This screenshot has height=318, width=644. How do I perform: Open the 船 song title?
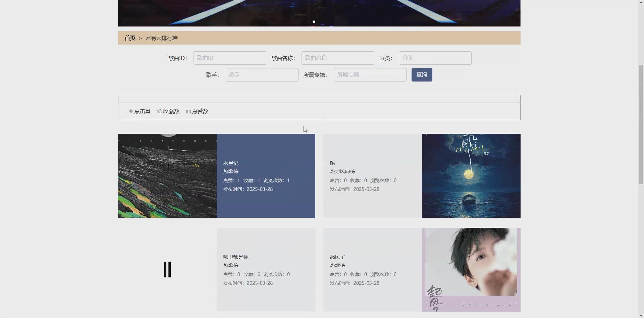point(332,163)
